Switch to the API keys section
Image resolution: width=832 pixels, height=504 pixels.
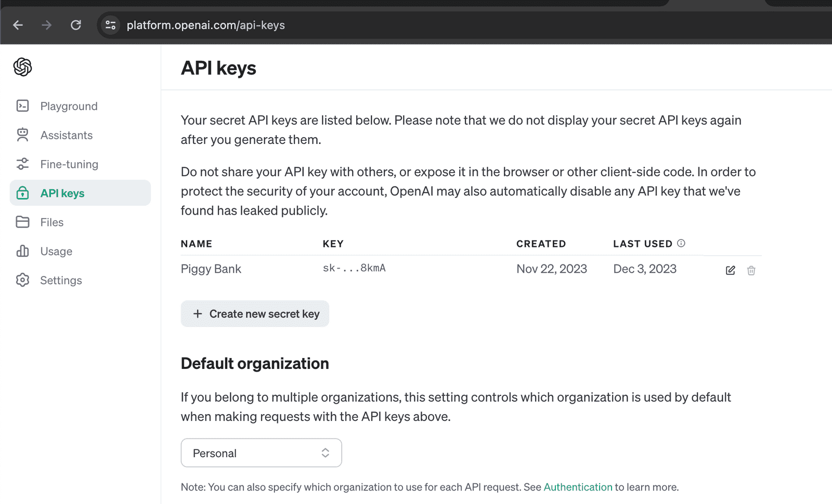(62, 193)
